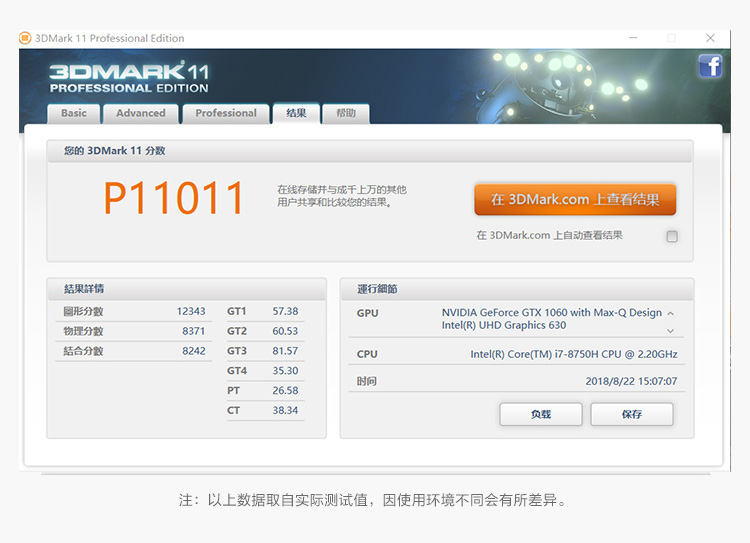Click the 3DMark 11 Professional Edition logo

tap(129, 77)
